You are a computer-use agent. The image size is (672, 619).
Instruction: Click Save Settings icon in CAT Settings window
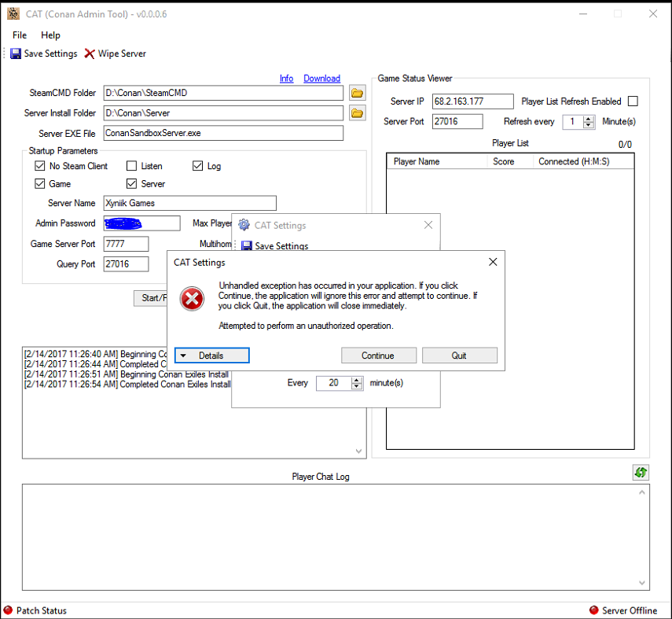(x=246, y=245)
